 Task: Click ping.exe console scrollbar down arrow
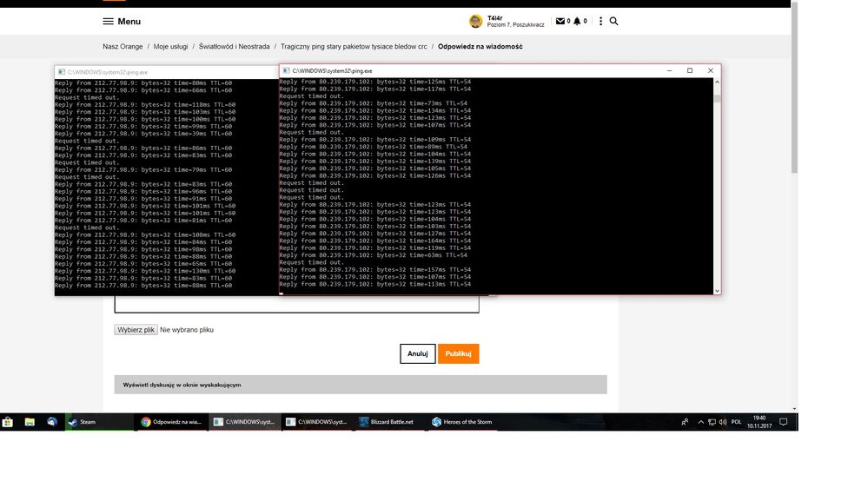717,291
